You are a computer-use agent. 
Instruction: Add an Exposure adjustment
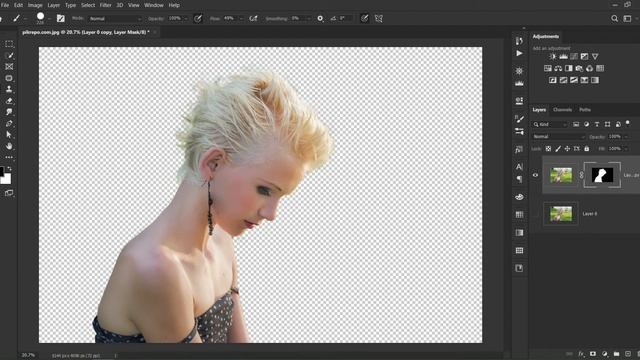click(x=584, y=56)
